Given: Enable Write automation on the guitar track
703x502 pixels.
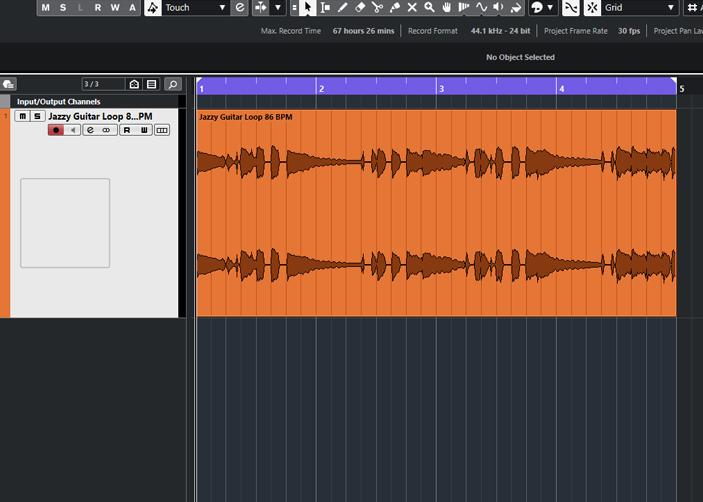Looking at the screenshot, I should pos(144,130).
